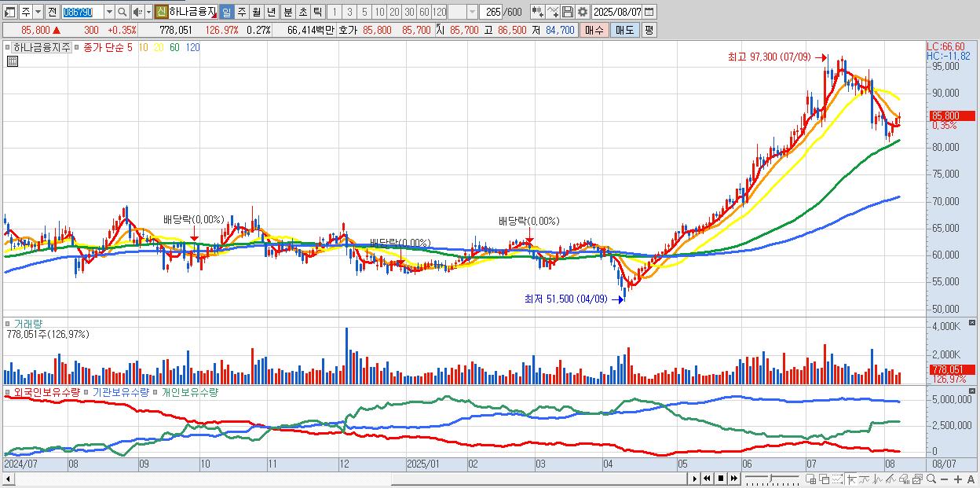
Task: Select the 일 daily chart period
Action: (226, 12)
